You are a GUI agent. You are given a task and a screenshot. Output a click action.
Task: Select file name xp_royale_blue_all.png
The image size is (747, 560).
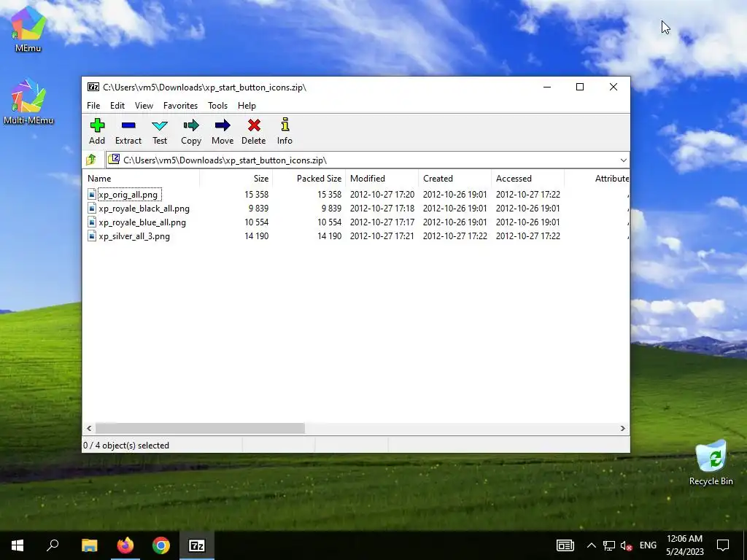[x=142, y=222]
